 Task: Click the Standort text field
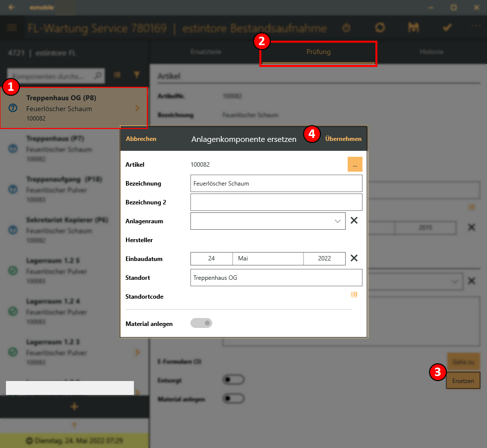click(x=276, y=278)
